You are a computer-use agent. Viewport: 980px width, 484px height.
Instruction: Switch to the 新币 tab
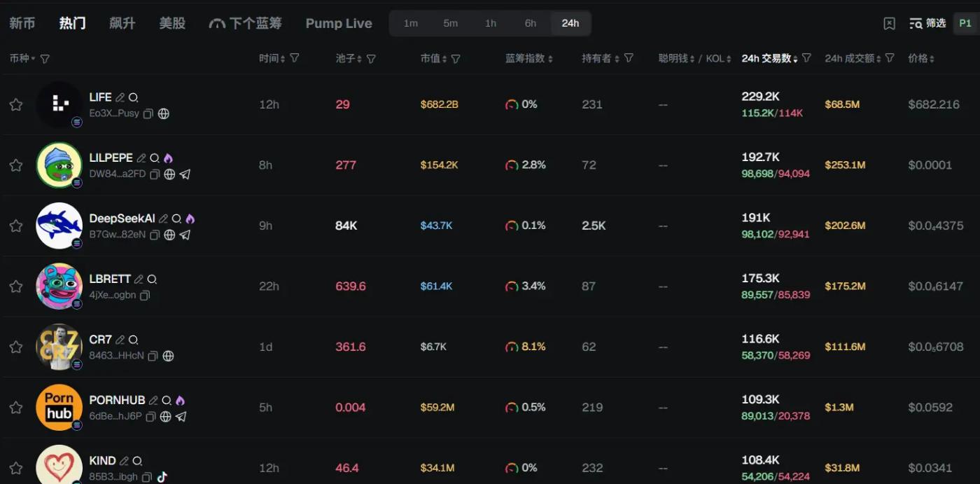click(x=22, y=23)
